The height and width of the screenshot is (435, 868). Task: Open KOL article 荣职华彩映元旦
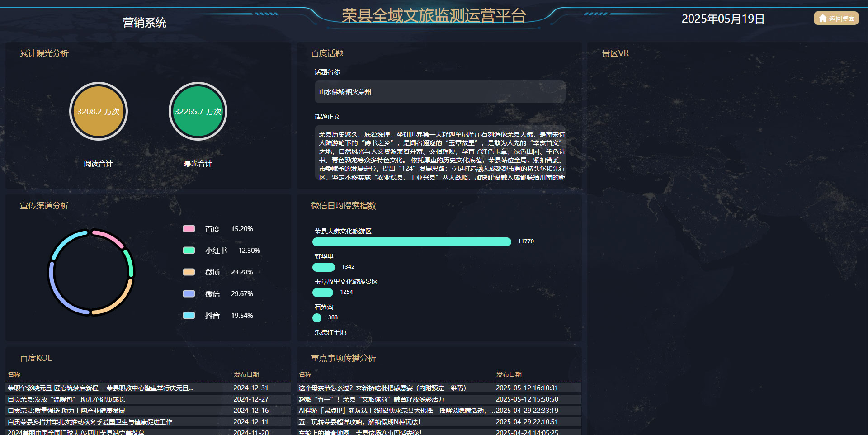pos(99,388)
